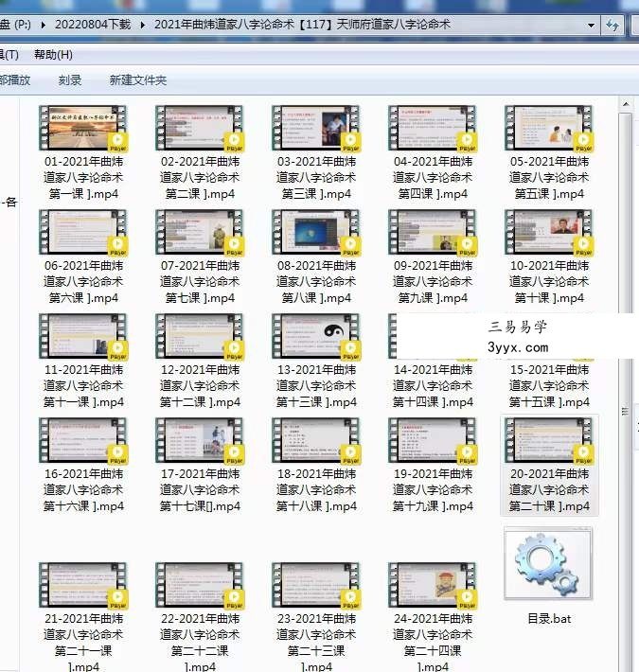This screenshot has height=672, width=639.
Task: Click the 13 第十三课 yin-yang thumbnail
Action: (316, 336)
